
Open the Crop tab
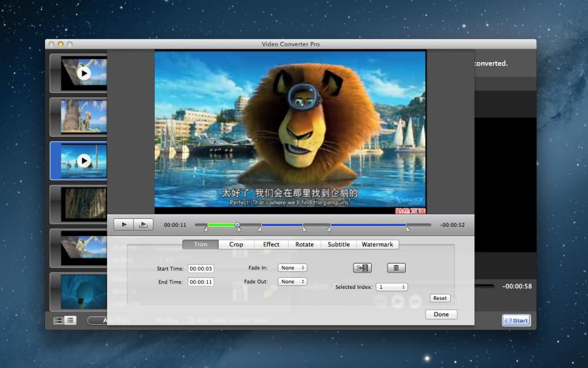click(237, 244)
